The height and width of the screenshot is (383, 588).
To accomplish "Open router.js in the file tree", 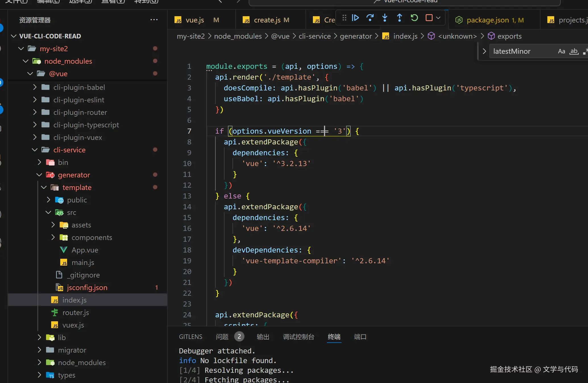I will point(76,312).
